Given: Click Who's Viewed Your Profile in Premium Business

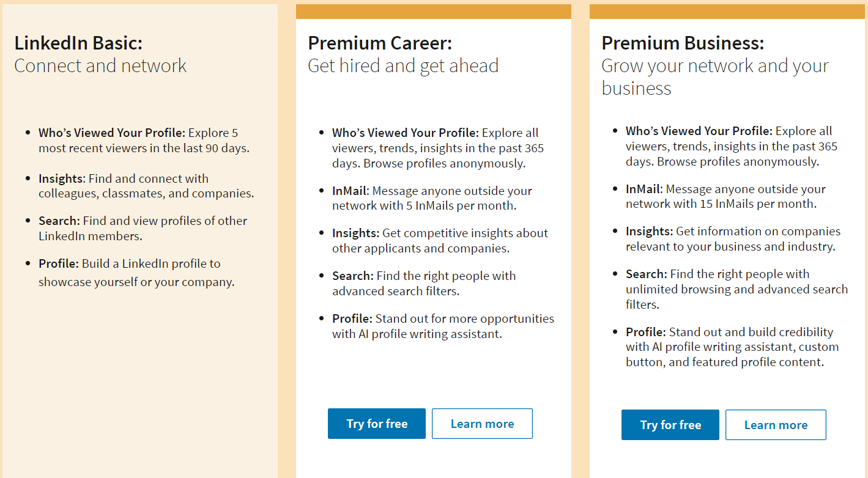Looking at the screenshot, I should (x=699, y=131).
